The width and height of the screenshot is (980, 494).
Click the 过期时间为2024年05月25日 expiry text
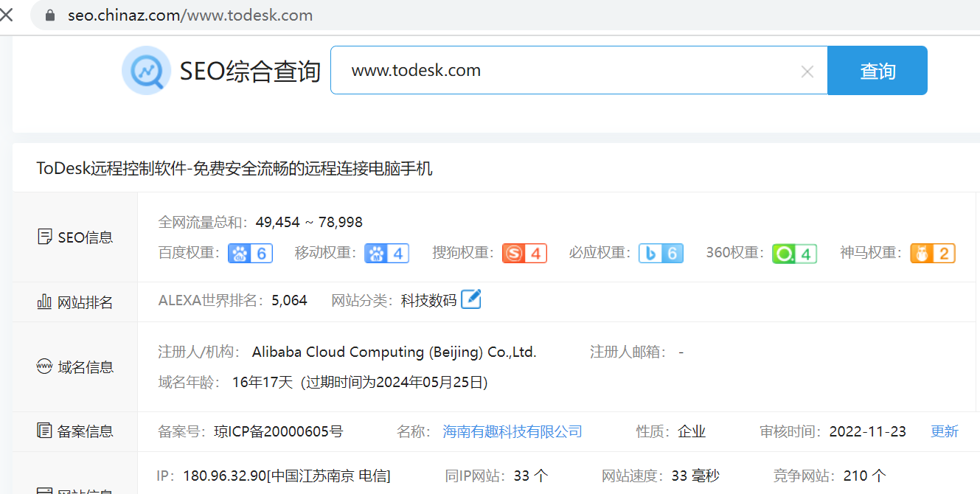(394, 382)
